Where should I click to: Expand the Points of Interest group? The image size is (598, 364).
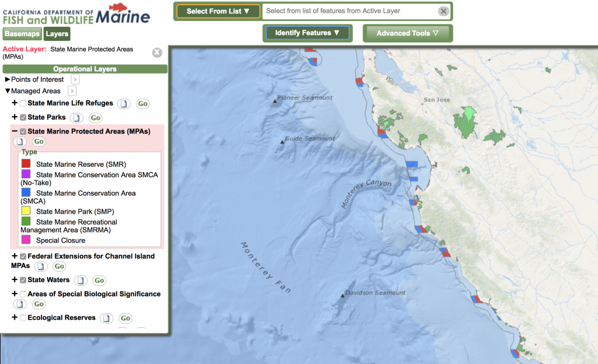(x=8, y=79)
